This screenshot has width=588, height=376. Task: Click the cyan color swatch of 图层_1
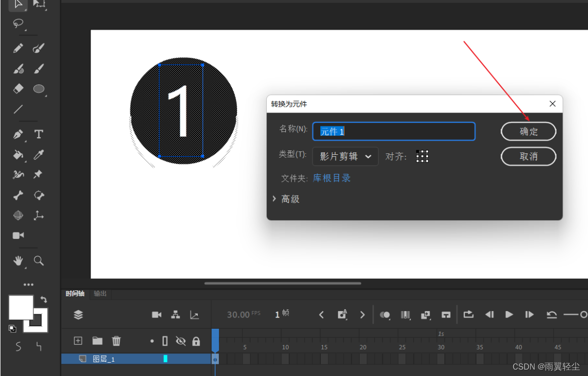coord(165,359)
